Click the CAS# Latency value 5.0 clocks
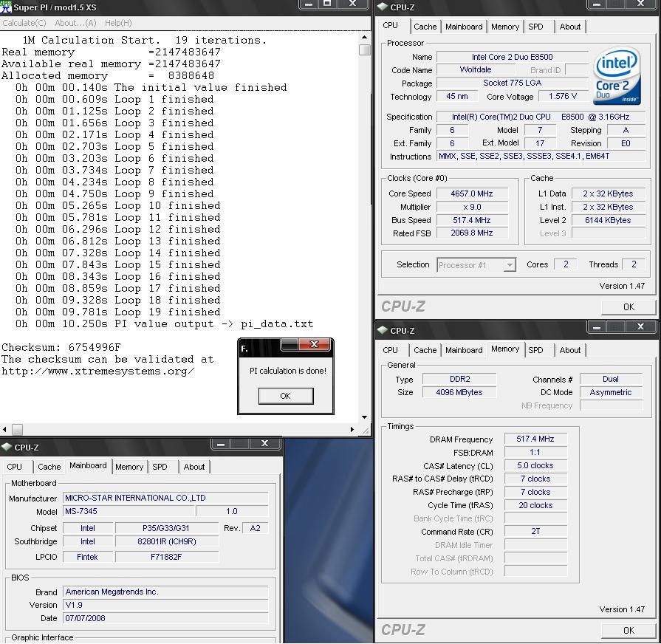This screenshot has width=661, height=644. click(535, 465)
